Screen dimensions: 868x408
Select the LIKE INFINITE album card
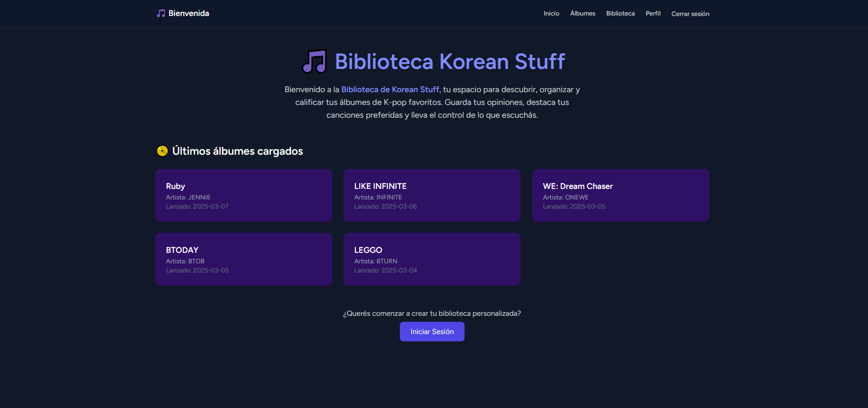pyautogui.click(x=432, y=195)
